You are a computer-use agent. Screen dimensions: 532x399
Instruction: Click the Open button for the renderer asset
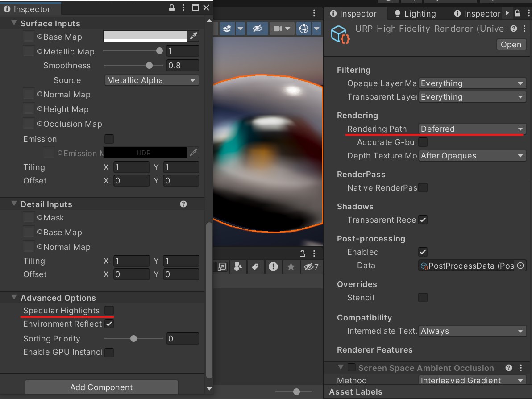tap(511, 44)
